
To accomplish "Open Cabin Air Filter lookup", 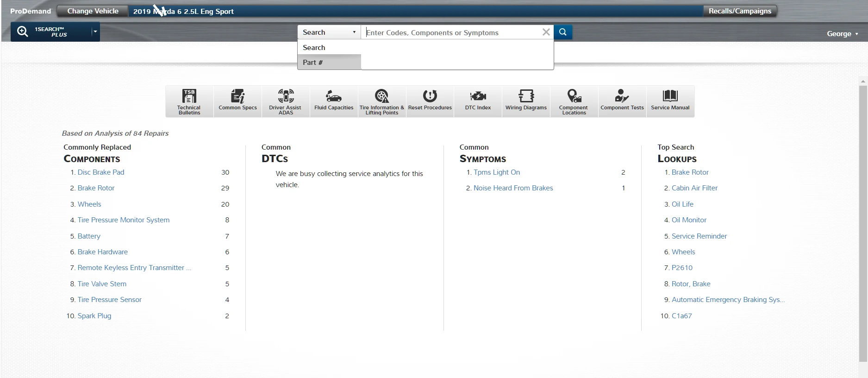I will pyautogui.click(x=694, y=188).
